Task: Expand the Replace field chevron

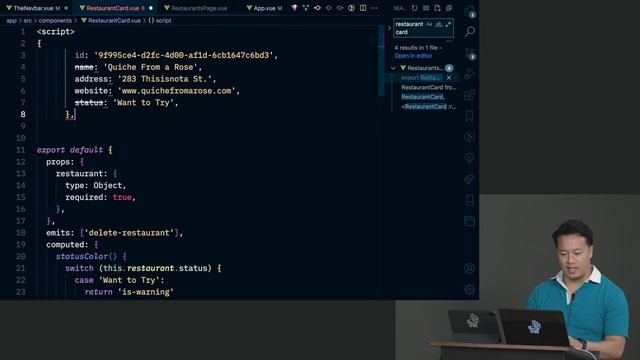Action: pyautogui.click(x=389, y=28)
